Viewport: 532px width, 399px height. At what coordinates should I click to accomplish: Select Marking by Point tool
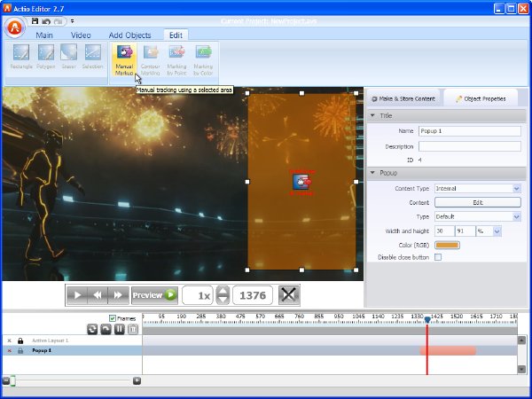[x=176, y=59]
